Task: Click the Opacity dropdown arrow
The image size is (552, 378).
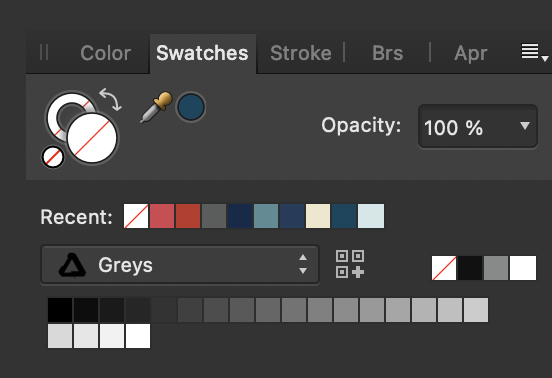Action: coord(525,126)
